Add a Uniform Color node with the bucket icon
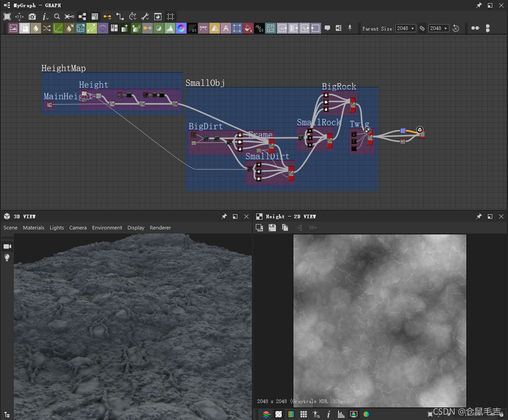This screenshot has width=508, height=420. coord(248,28)
